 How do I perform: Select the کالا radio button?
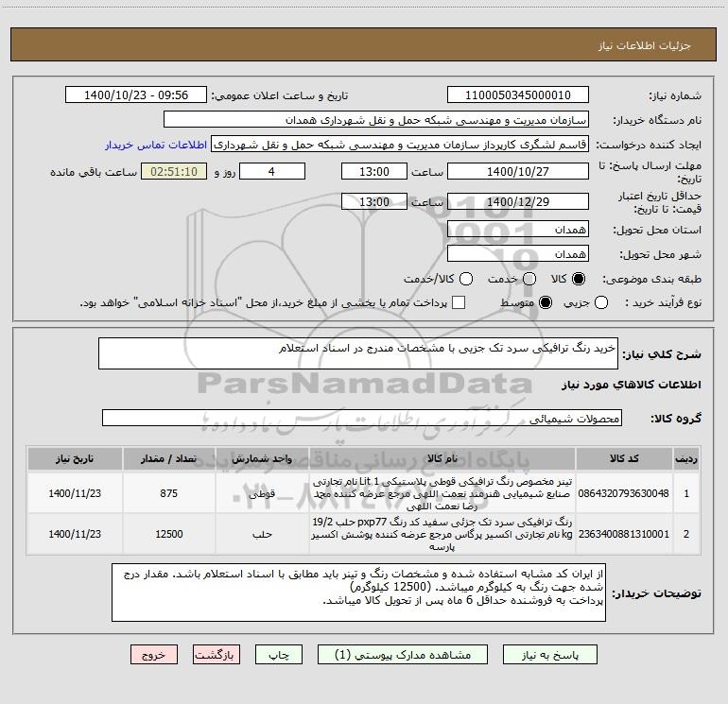pyautogui.click(x=579, y=279)
